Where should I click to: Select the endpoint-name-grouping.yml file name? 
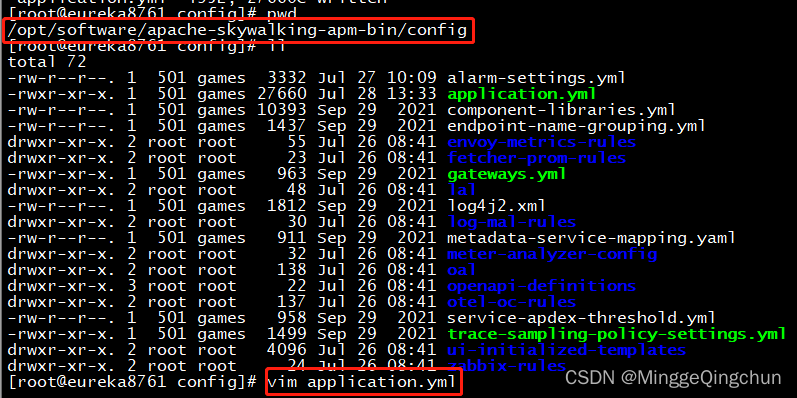coord(576,126)
